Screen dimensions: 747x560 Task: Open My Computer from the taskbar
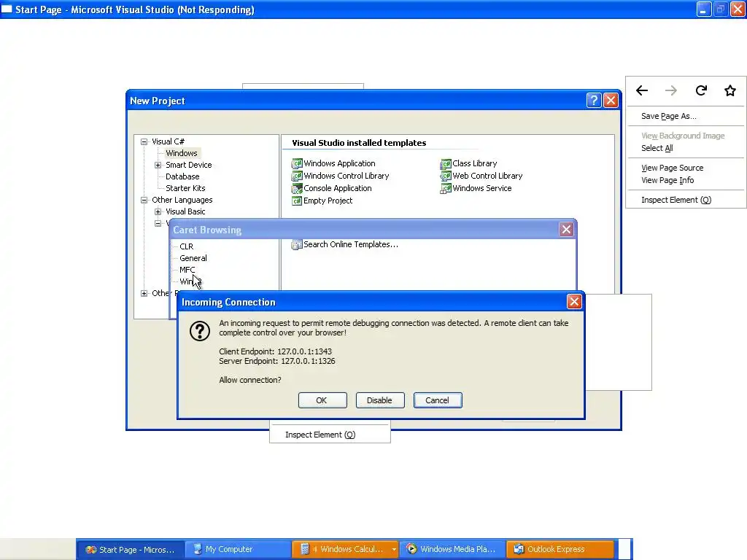point(237,549)
